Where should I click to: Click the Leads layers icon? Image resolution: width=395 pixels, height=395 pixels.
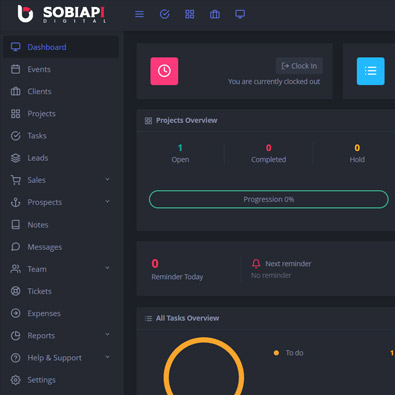[x=16, y=158]
